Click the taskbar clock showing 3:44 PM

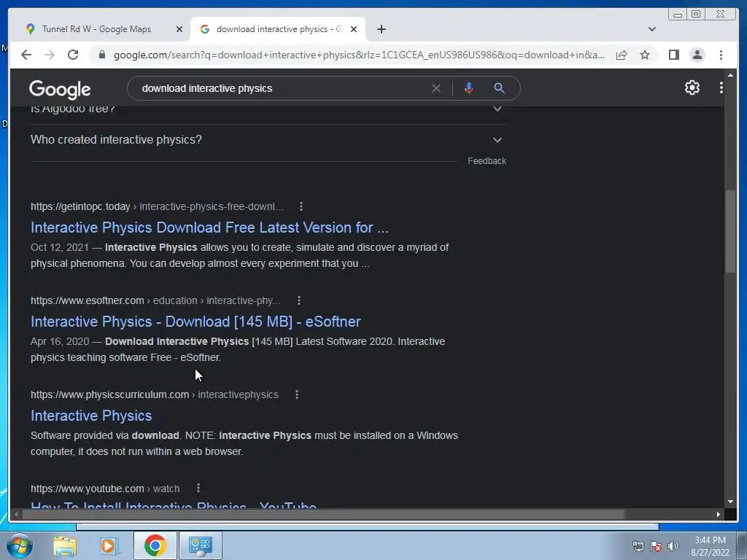click(710, 546)
